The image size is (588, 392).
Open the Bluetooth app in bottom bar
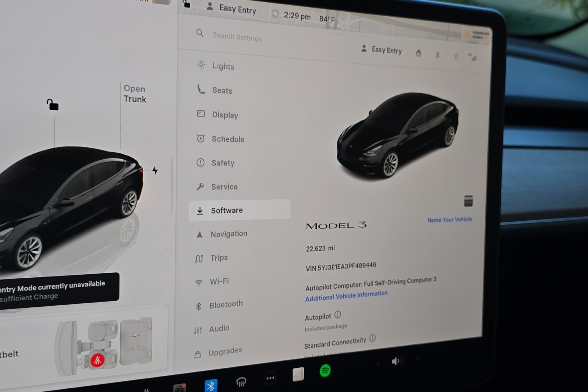click(x=211, y=385)
